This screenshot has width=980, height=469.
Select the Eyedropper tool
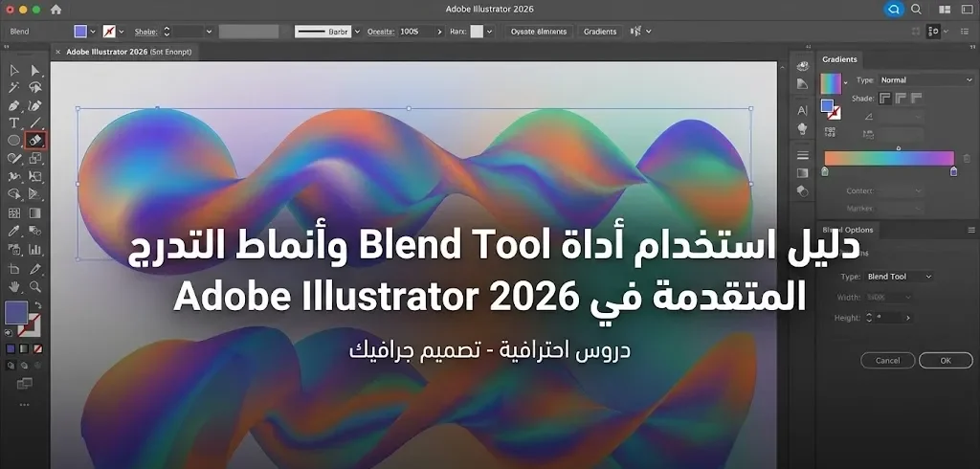pyautogui.click(x=14, y=231)
